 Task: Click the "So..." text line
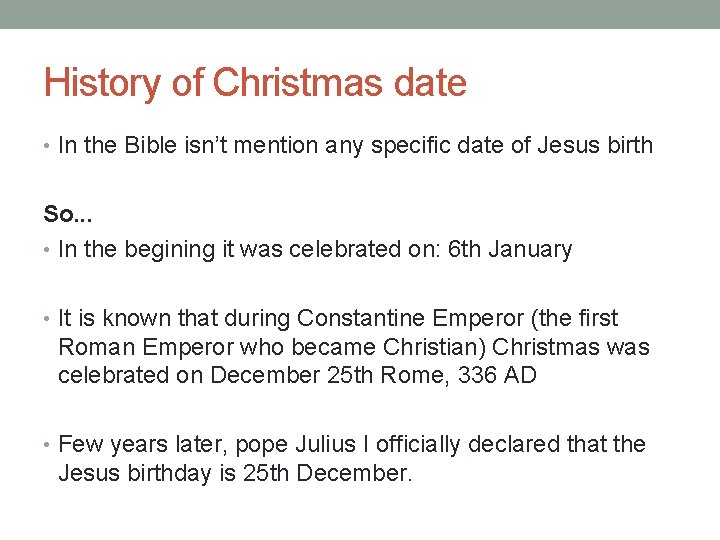tap(68, 214)
